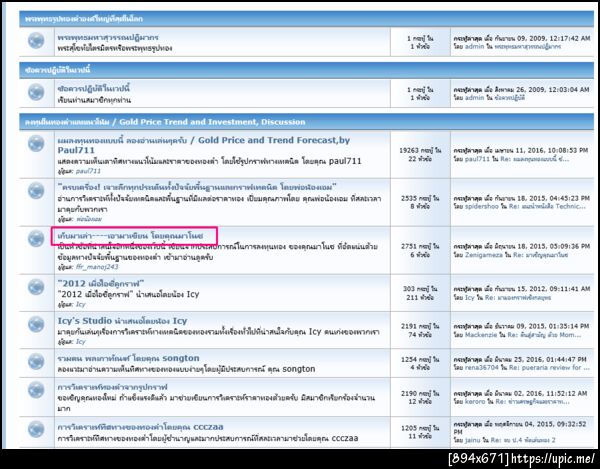Open the last post "Re:" link by paul711

click(535, 159)
